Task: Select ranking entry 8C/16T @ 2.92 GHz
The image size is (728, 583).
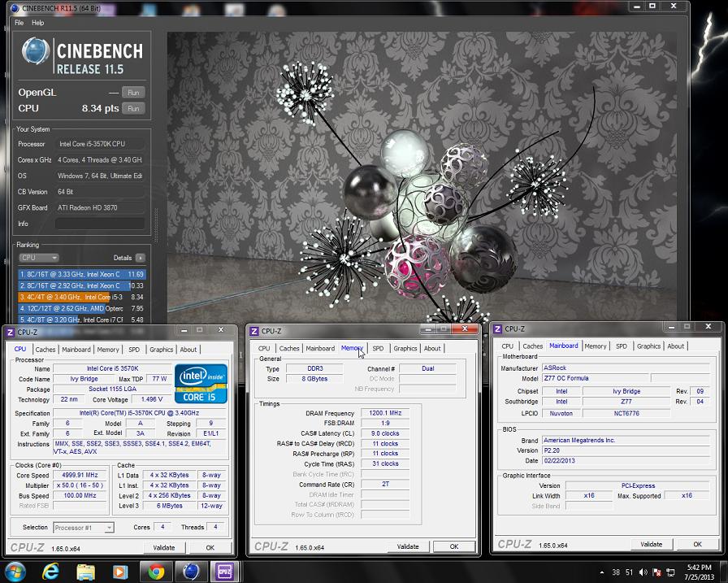Action: 82,285
